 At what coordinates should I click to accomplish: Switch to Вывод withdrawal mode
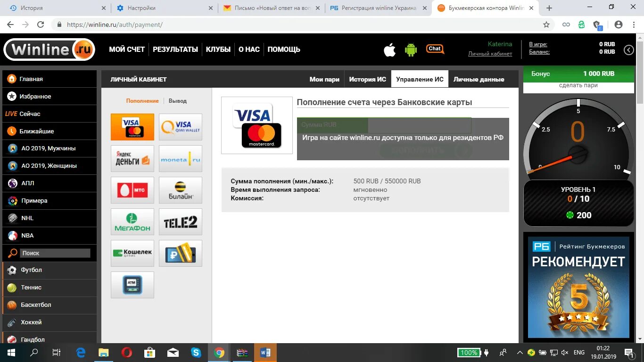pos(178,101)
